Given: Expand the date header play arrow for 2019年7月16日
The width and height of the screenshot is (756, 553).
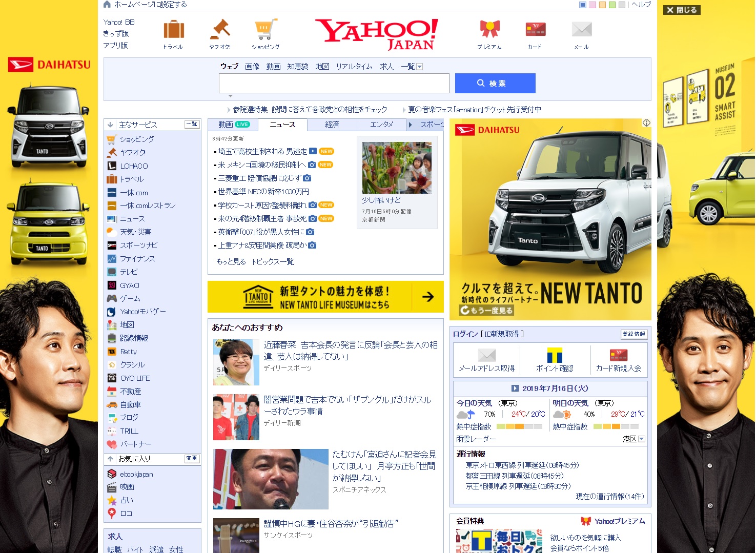Looking at the screenshot, I should 515,388.
